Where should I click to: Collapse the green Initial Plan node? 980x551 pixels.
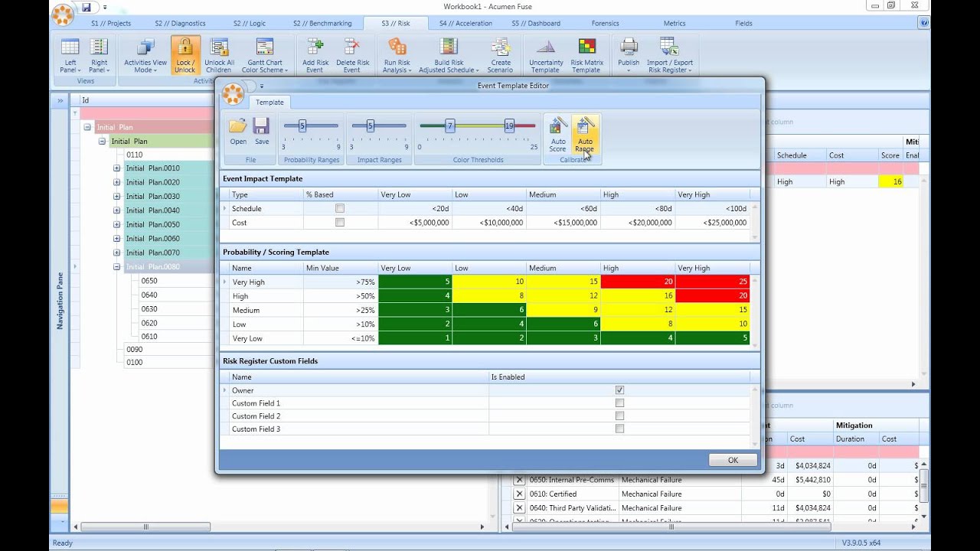102,142
